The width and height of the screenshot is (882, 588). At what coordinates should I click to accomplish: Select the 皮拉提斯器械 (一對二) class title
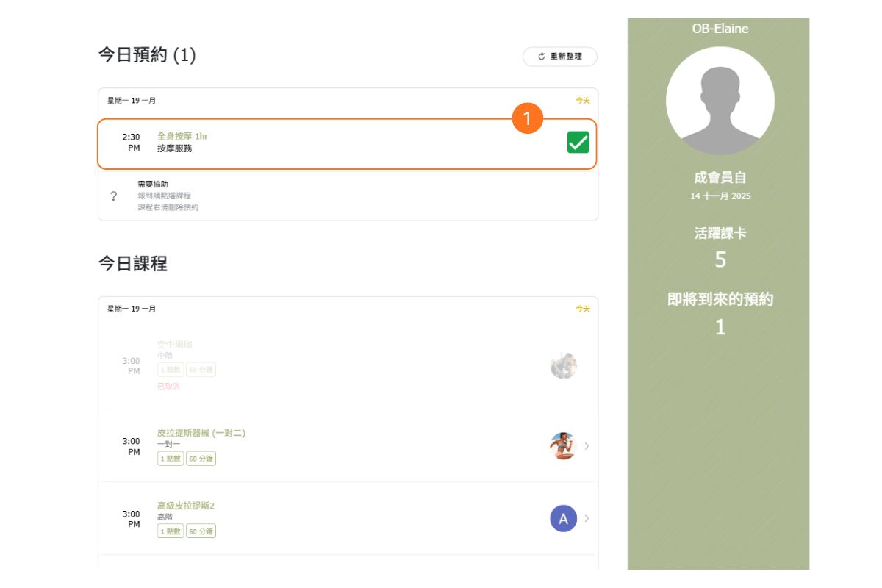(x=201, y=433)
